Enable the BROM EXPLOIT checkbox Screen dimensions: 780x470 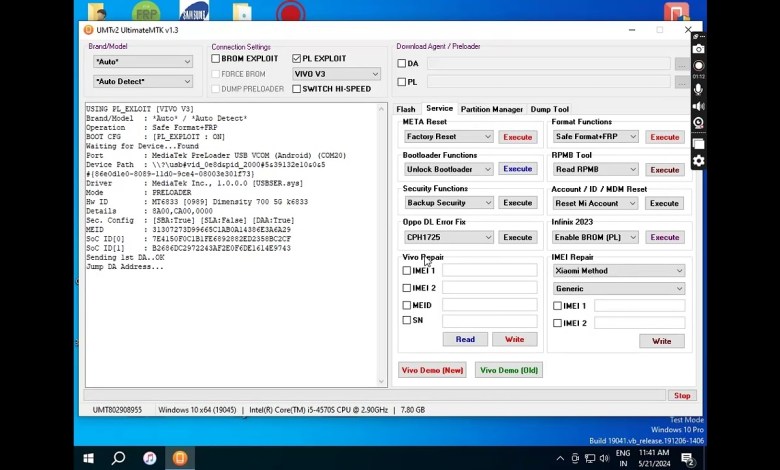(x=215, y=59)
